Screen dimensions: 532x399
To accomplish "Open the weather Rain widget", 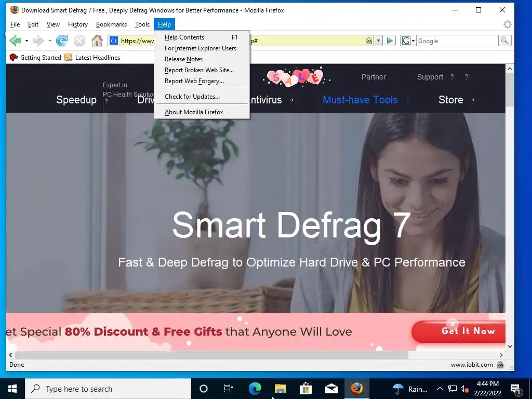I will [410, 389].
